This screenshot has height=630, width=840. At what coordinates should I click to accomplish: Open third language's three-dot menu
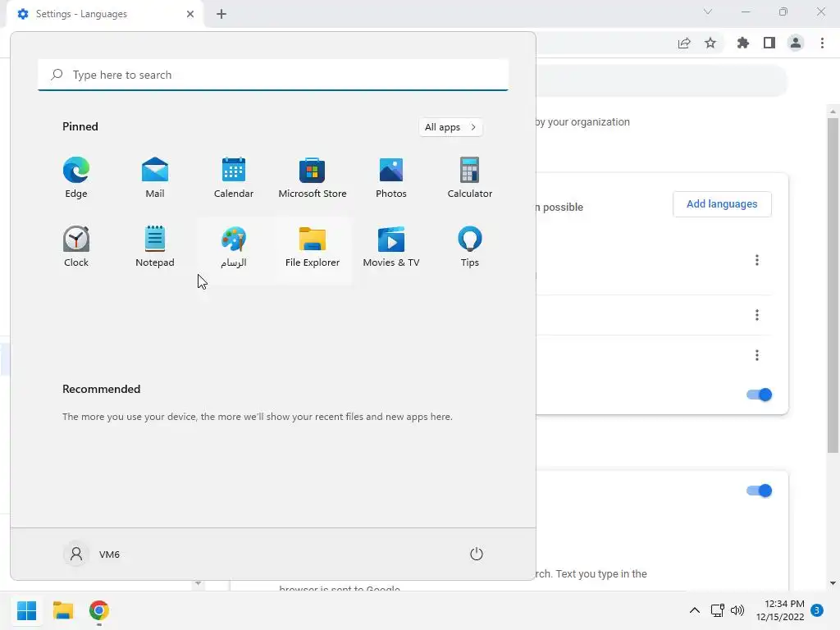pos(757,355)
